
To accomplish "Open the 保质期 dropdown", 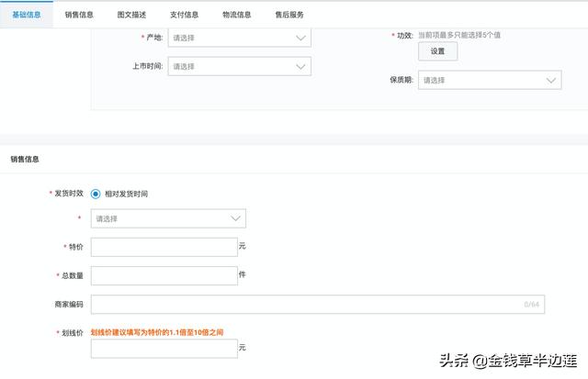I will 490,80.
